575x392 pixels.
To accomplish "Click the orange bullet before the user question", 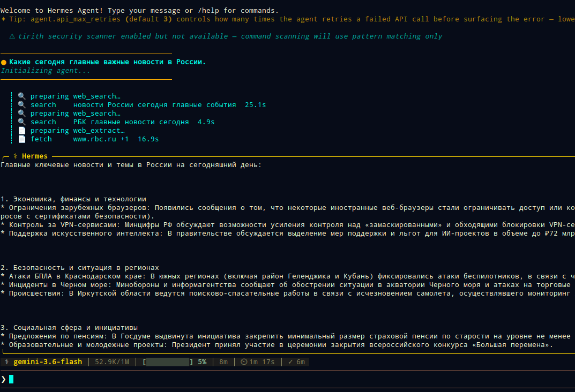I will tap(4, 62).
